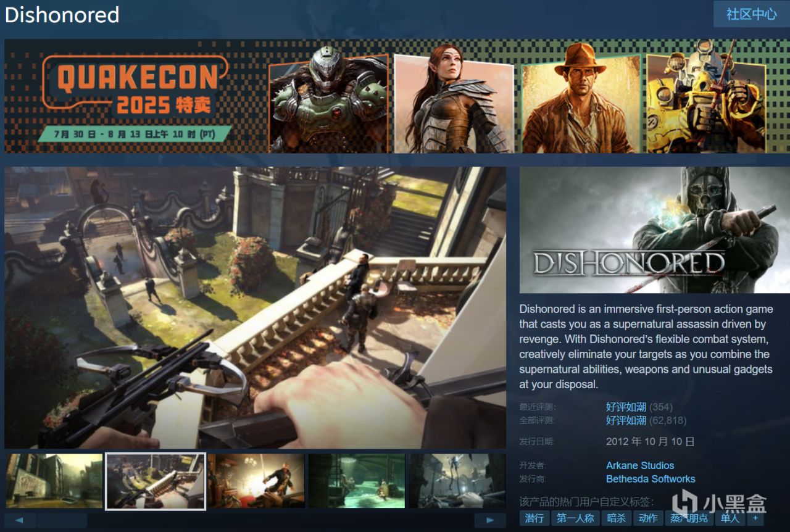This screenshot has height=532, width=790.
Task: Click the 最近评测: label
Action: (x=537, y=407)
